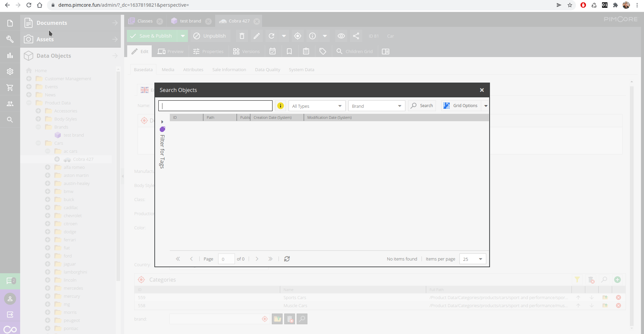644x334 pixels.
Task: Toggle the eye preview icon in the toolbar
Action: coord(341,36)
